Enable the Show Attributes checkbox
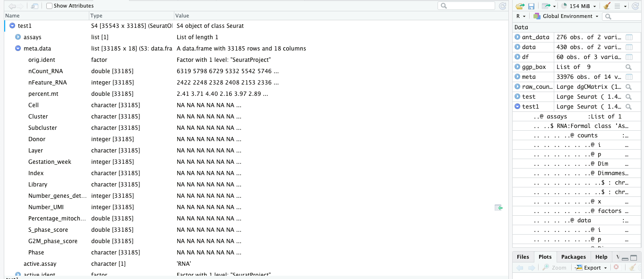The image size is (644, 279). (x=49, y=6)
